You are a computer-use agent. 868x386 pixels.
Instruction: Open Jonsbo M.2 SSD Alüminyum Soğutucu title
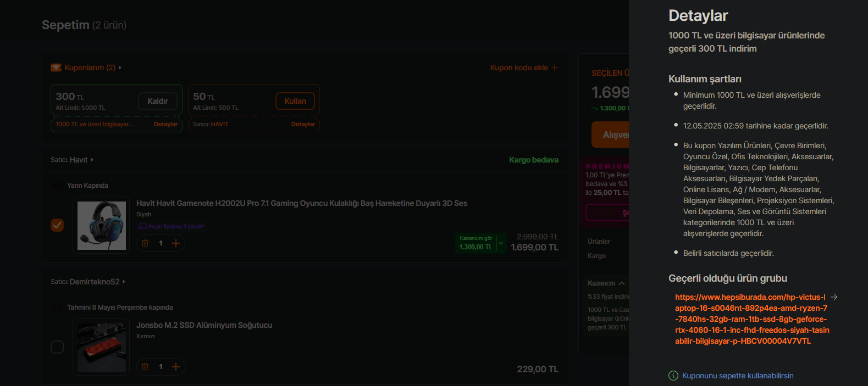[204, 325]
